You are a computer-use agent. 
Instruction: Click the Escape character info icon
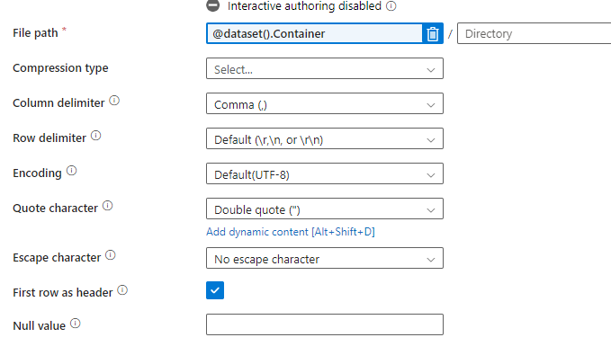tap(111, 255)
